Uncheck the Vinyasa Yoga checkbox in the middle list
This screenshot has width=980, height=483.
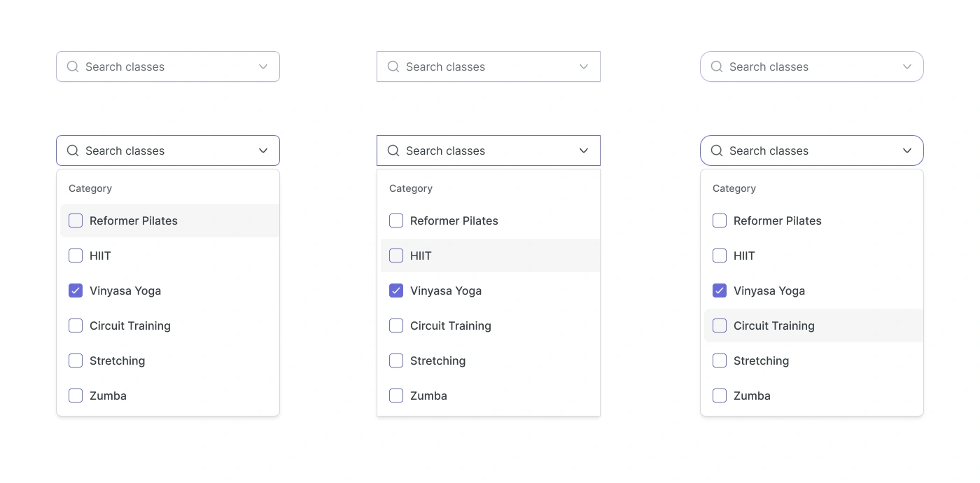click(x=396, y=290)
